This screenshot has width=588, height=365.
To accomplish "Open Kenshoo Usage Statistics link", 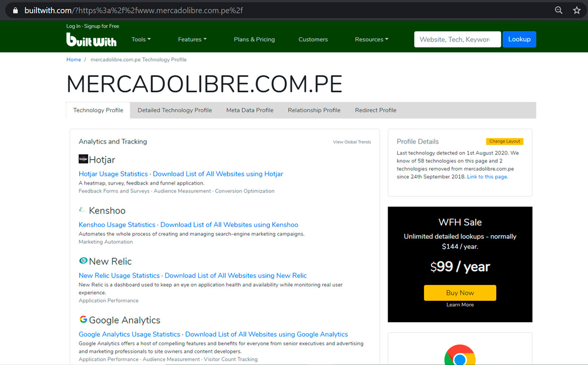I will (x=117, y=225).
